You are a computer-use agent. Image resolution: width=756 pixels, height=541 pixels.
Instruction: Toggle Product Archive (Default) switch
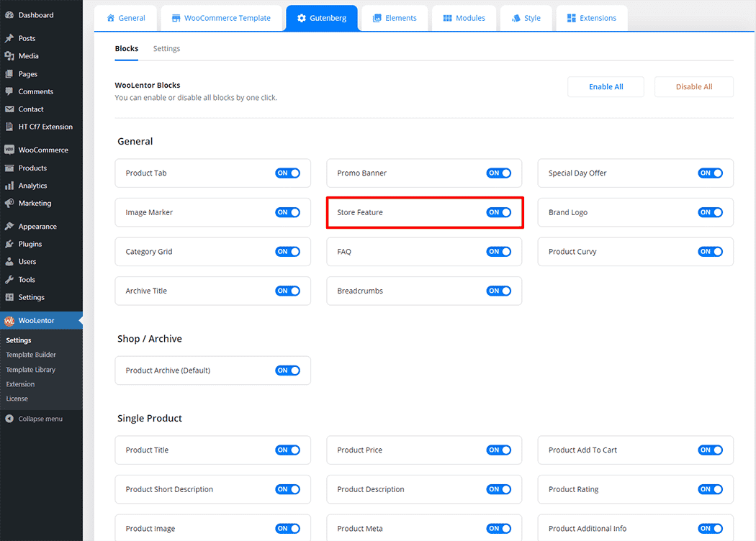click(287, 370)
